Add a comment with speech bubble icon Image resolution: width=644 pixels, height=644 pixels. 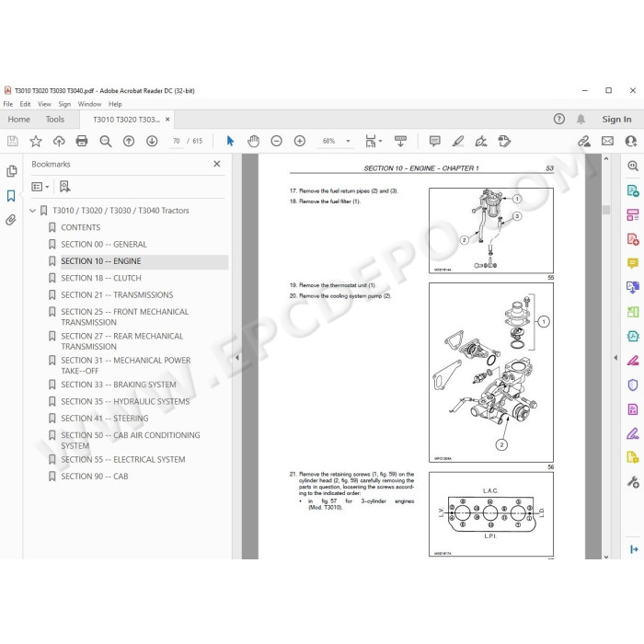point(434,142)
